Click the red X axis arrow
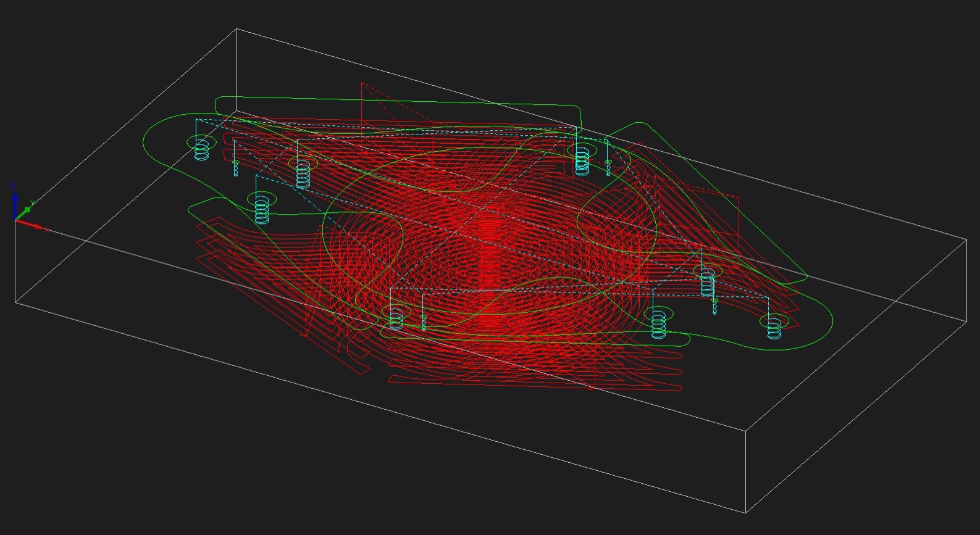The height and width of the screenshot is (535, 980). click(x=36, y=226)
